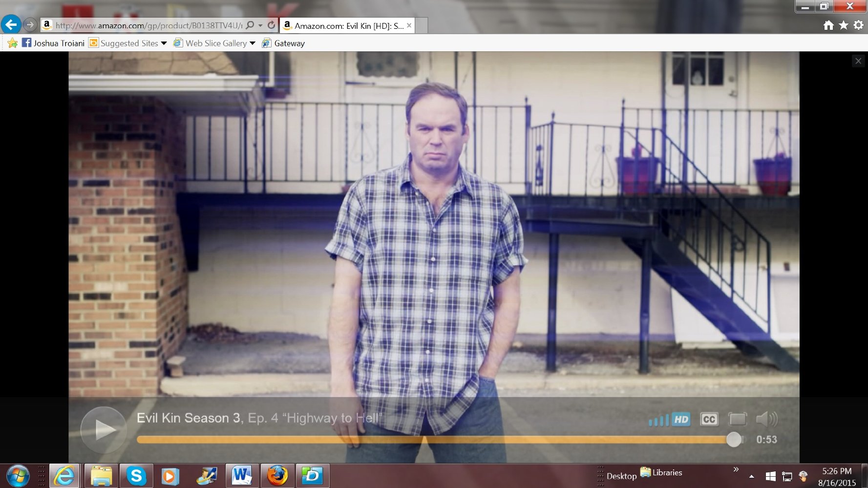Open Libraries from the taskbar toolbar
The height and width of the screenshot is (488, 868).
pyautogui.click(x=661, y=472)
